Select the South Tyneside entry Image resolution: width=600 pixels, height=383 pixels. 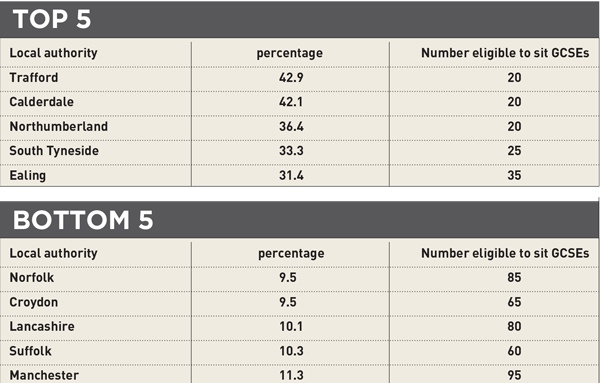54,151
